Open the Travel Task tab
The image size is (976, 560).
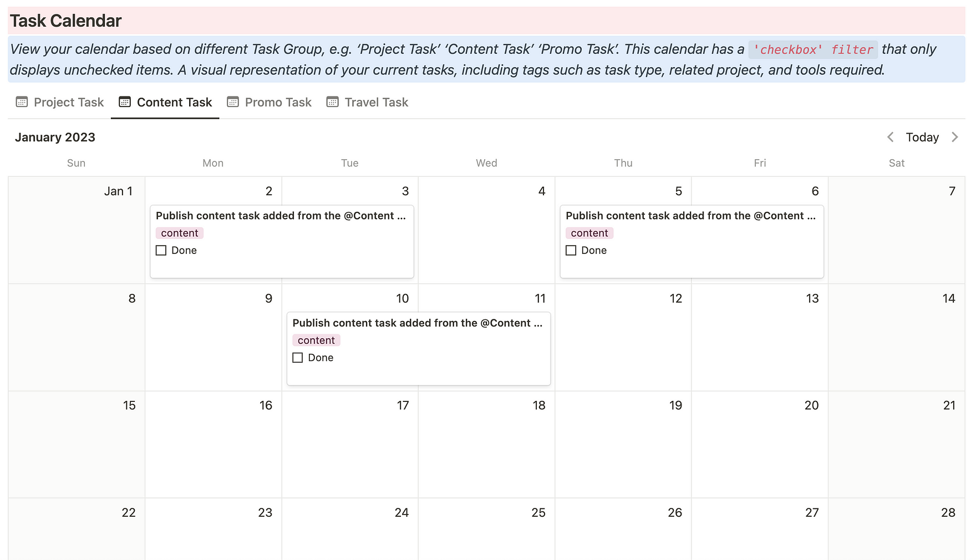pos(376,103)
